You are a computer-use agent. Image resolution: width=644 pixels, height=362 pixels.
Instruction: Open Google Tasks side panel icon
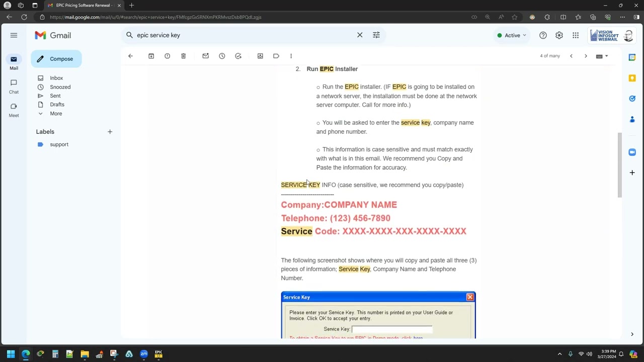pos(632,99)
